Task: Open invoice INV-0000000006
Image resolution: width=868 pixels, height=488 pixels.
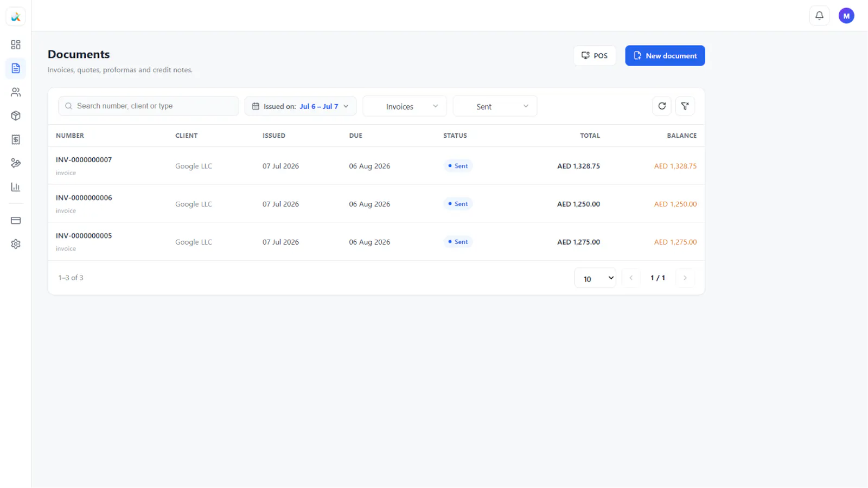Action: point(84,198)
